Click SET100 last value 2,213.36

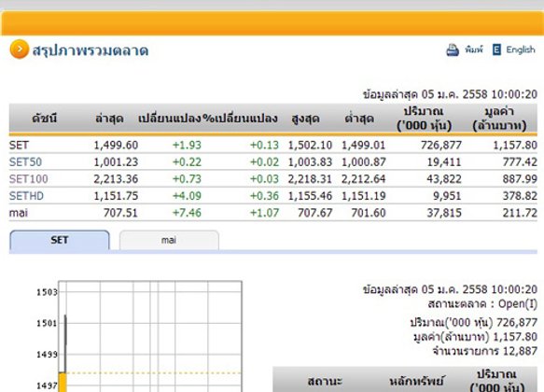pos(116,179)
